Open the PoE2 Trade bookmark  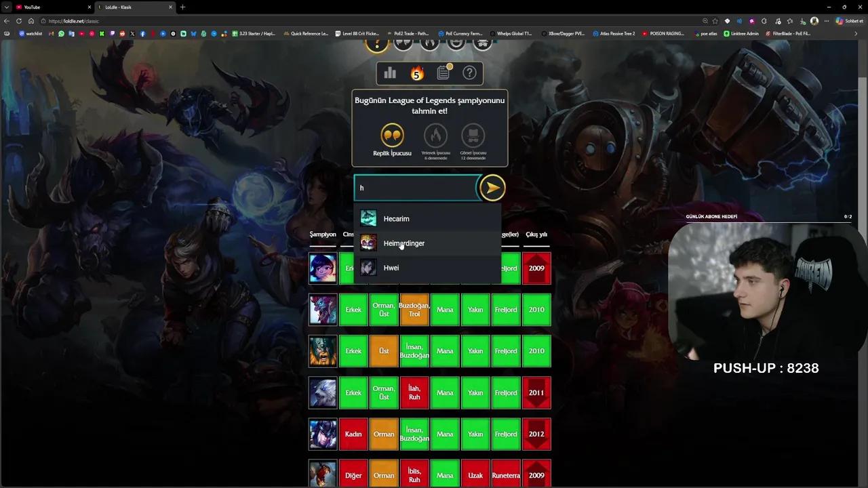tap(408, 33)
